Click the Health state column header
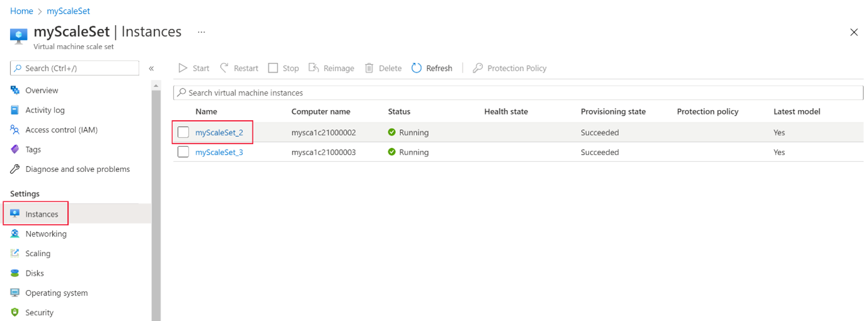868x321 pixels. point(506,111)
